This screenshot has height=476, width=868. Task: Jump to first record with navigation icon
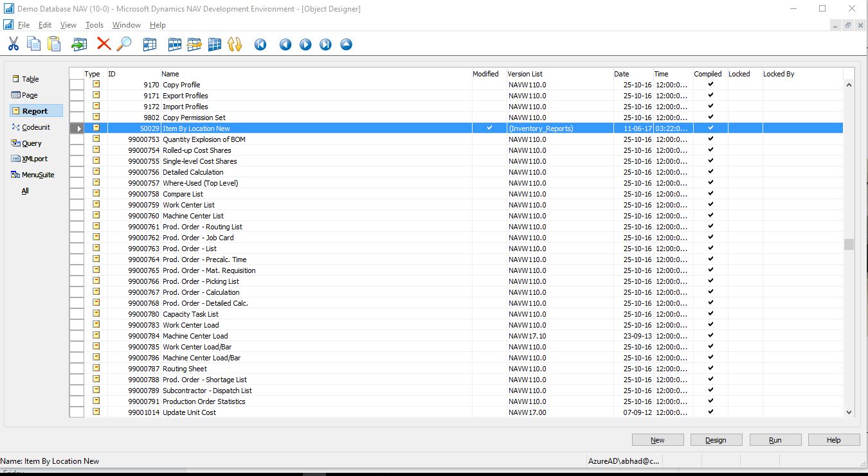[x=260, y=44]
